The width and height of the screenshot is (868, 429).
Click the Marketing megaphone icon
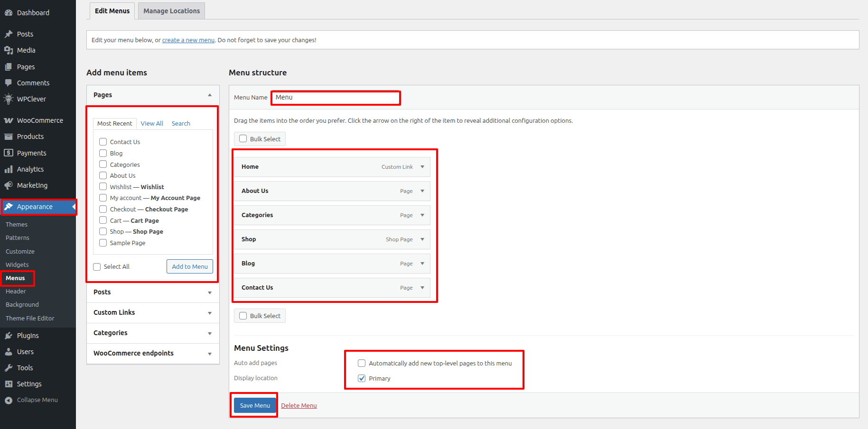point(9,185)
